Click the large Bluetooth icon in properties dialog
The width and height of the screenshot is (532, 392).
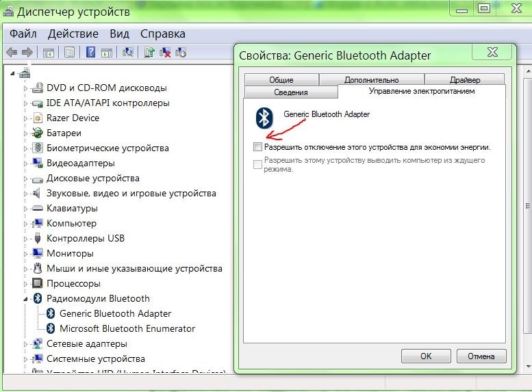264,118
